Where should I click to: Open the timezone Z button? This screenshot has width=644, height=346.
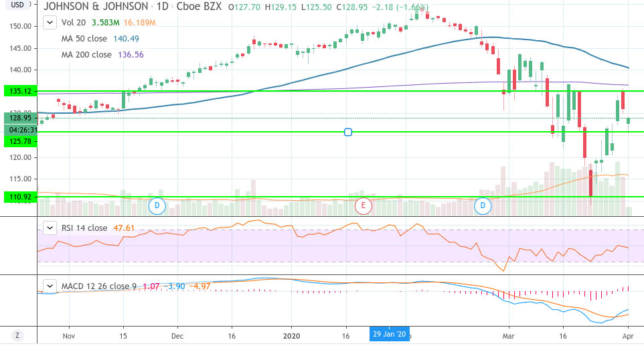17,335
